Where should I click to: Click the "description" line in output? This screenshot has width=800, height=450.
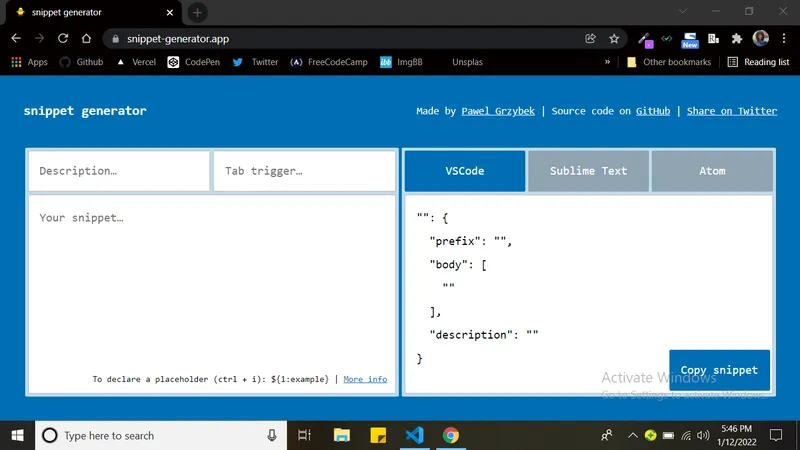[x=484, y=335]
